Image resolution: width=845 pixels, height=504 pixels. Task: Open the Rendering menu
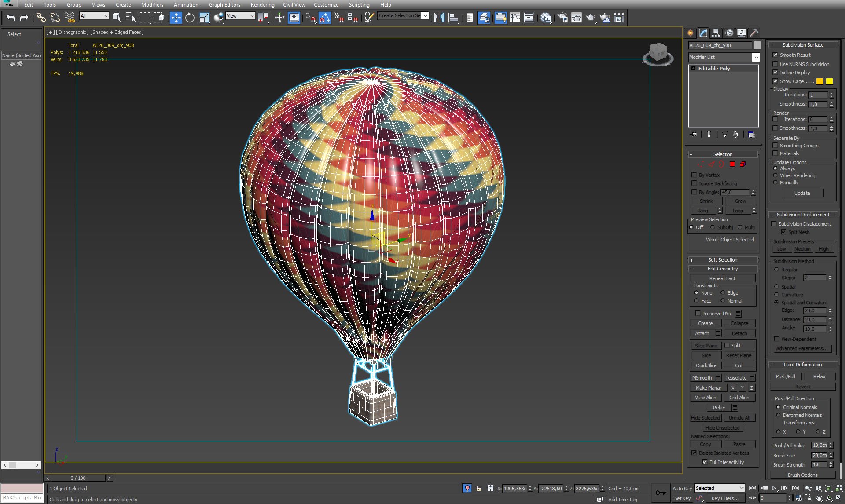tap(262, 4)
